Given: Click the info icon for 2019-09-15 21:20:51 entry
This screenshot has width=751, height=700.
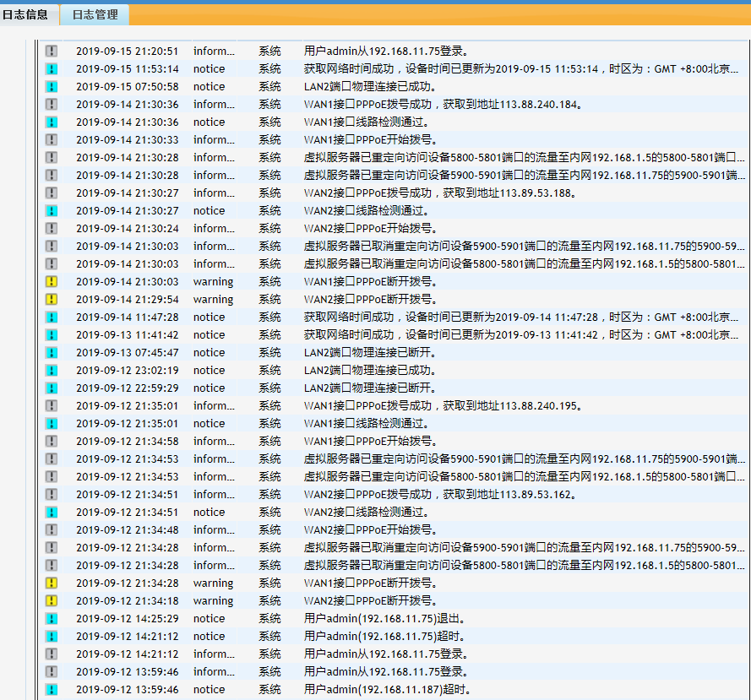Looking at the screenshot, I should pos(52,52).
